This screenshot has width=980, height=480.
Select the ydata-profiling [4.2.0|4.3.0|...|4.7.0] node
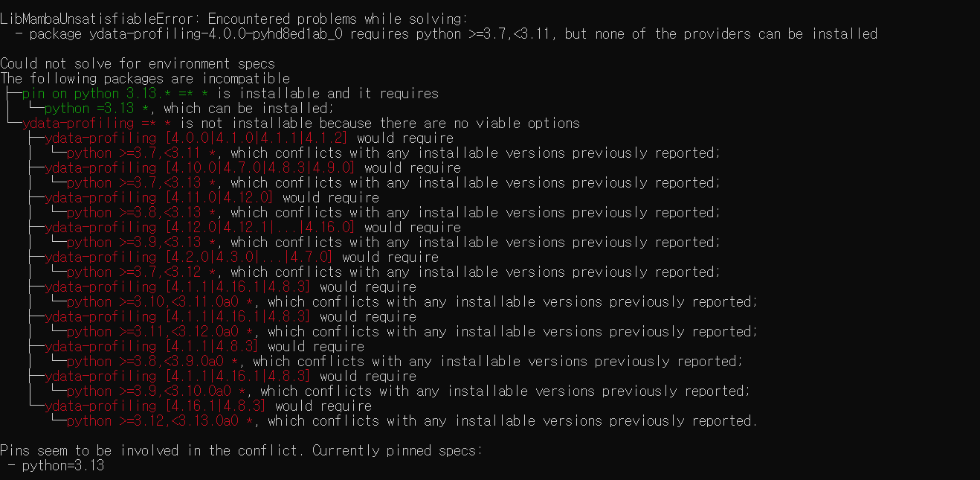[190, 257]
